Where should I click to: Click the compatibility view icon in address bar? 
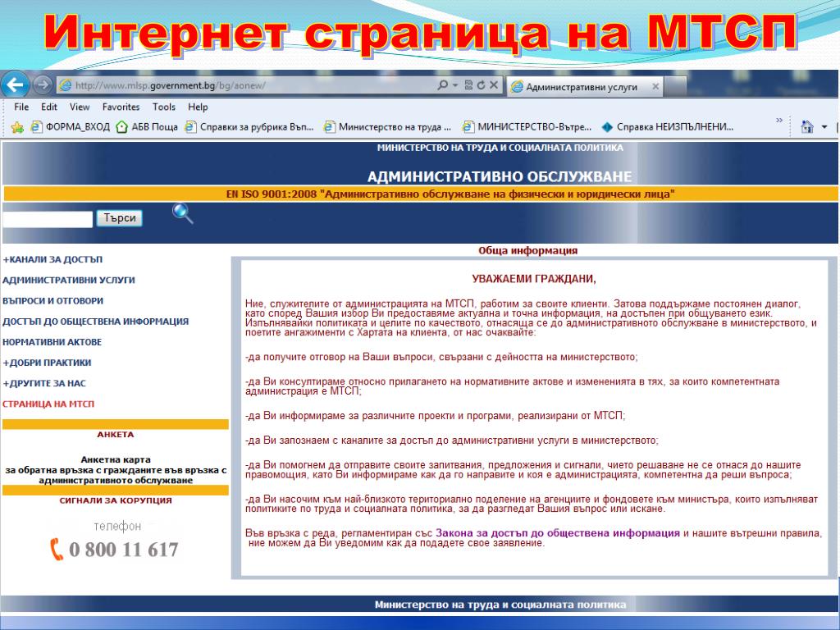coord(468,85)
